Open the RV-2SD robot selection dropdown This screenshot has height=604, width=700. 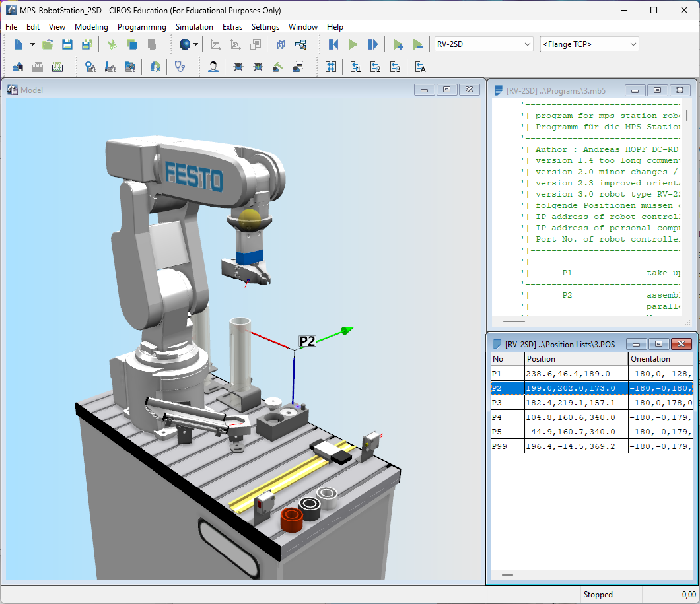pos(483,44)
